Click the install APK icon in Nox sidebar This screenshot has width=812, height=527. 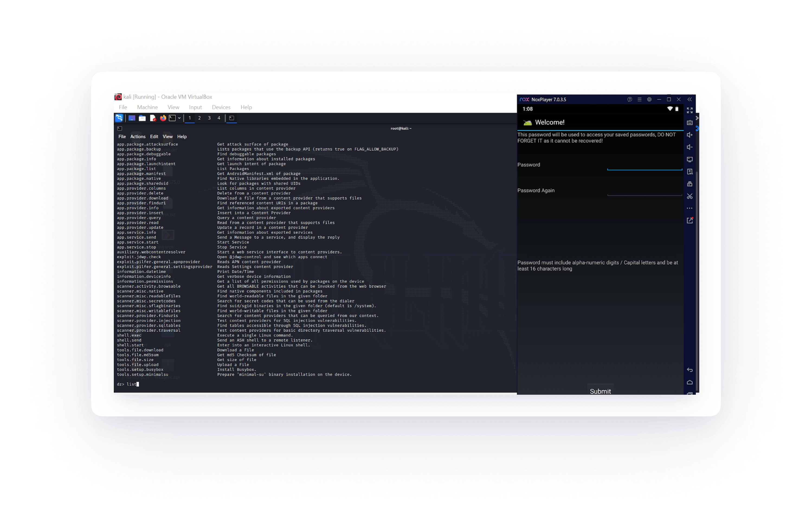point(689,172)
